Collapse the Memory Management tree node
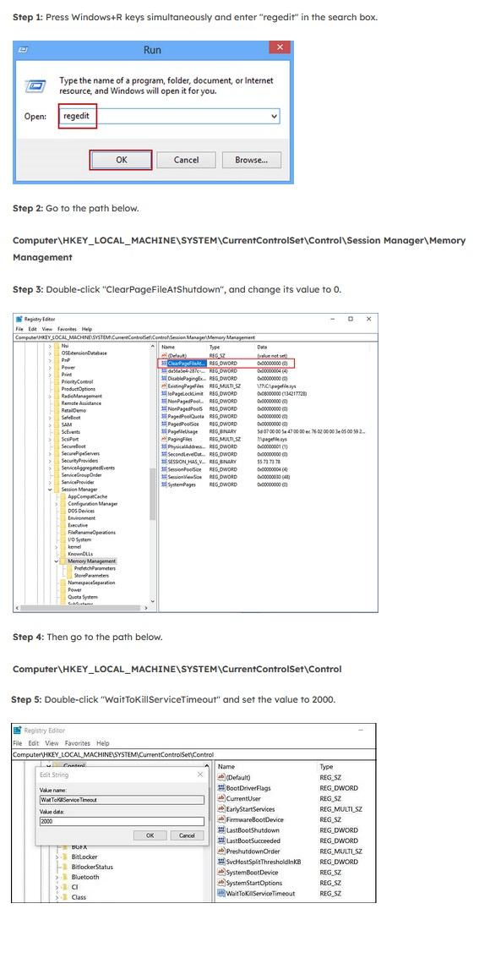 tap(57, 561)
